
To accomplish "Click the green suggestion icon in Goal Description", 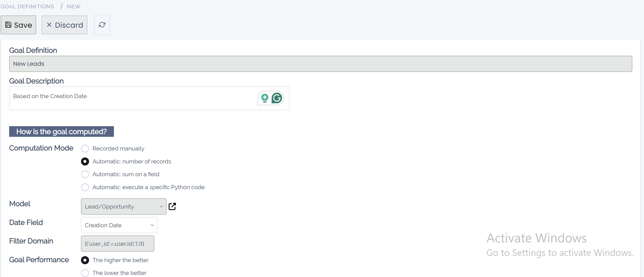I will click(264, 98).
